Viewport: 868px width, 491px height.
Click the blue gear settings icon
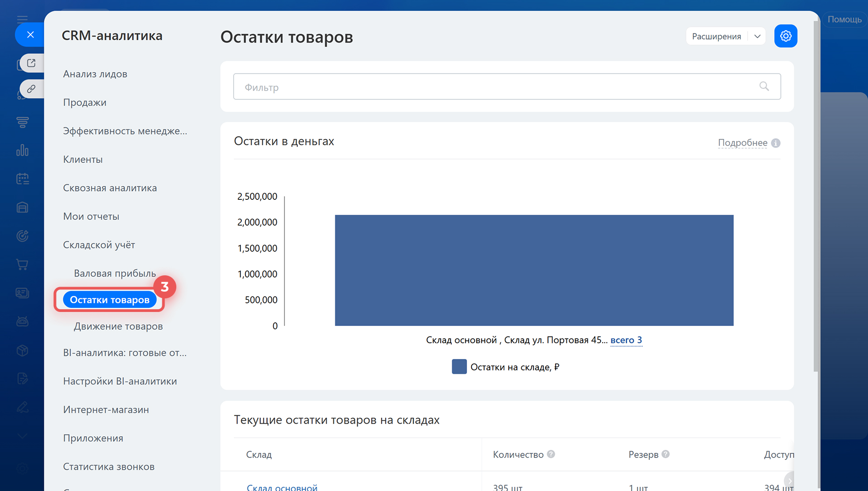(x=785, y=36)
